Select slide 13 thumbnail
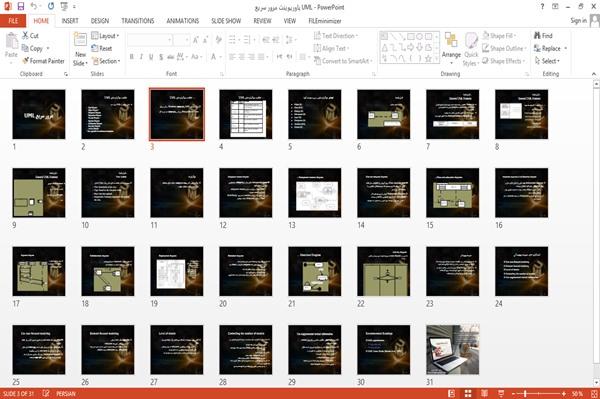 pyautogui.click(x=315, y=193)
